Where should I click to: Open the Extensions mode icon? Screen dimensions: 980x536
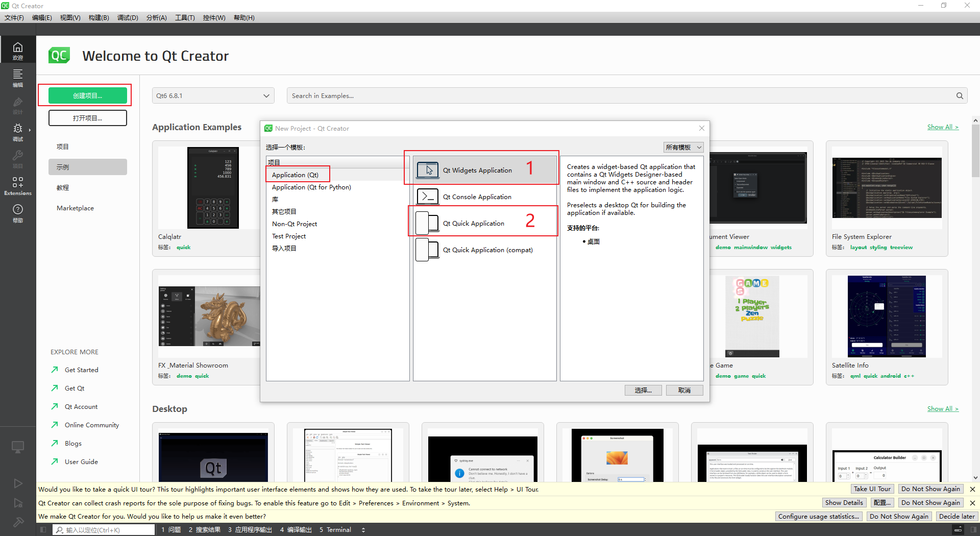[x=18, y=186]
